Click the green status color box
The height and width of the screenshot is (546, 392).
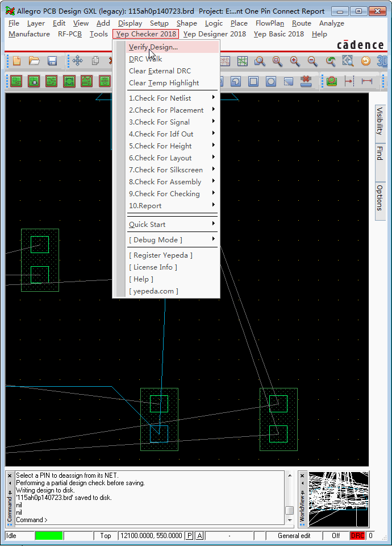pos(49,536)
